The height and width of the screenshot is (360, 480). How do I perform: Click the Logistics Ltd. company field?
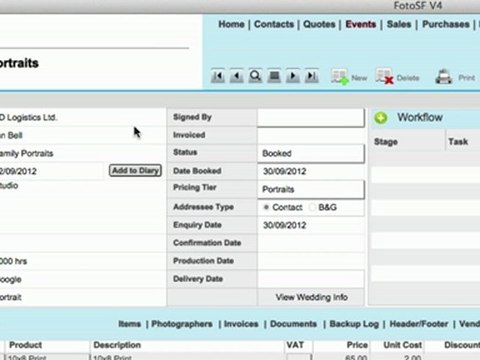click(82, 117)
